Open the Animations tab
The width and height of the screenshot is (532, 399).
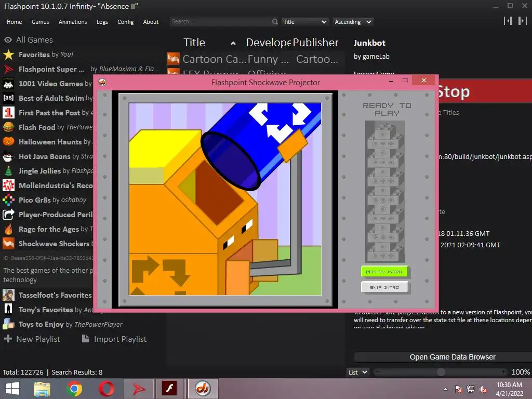pyautogui.click(x=73, y=22)
